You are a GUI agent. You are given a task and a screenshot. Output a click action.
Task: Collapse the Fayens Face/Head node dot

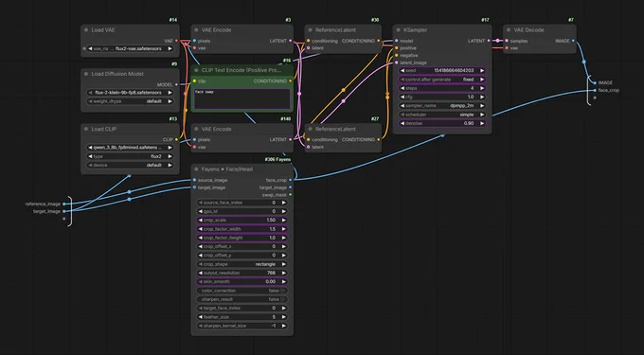196,169
